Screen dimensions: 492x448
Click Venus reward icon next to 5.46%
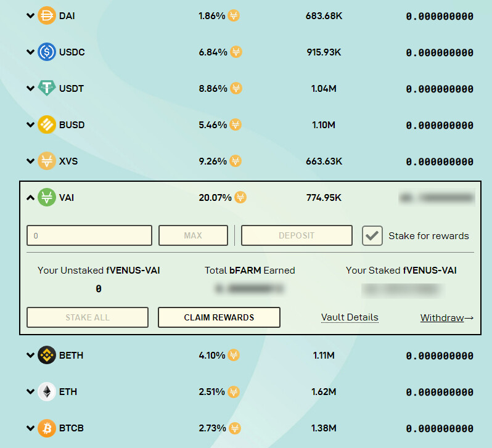(x=236, y=124)
